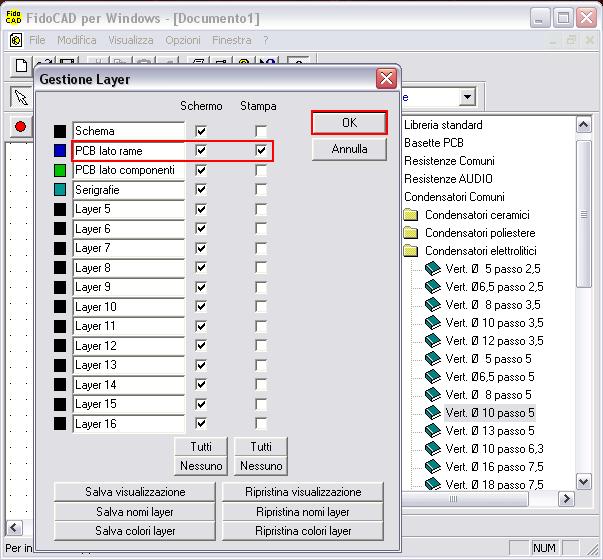Click the Layer 7 name field
This screenshot has width=603, height=560.
128,248
